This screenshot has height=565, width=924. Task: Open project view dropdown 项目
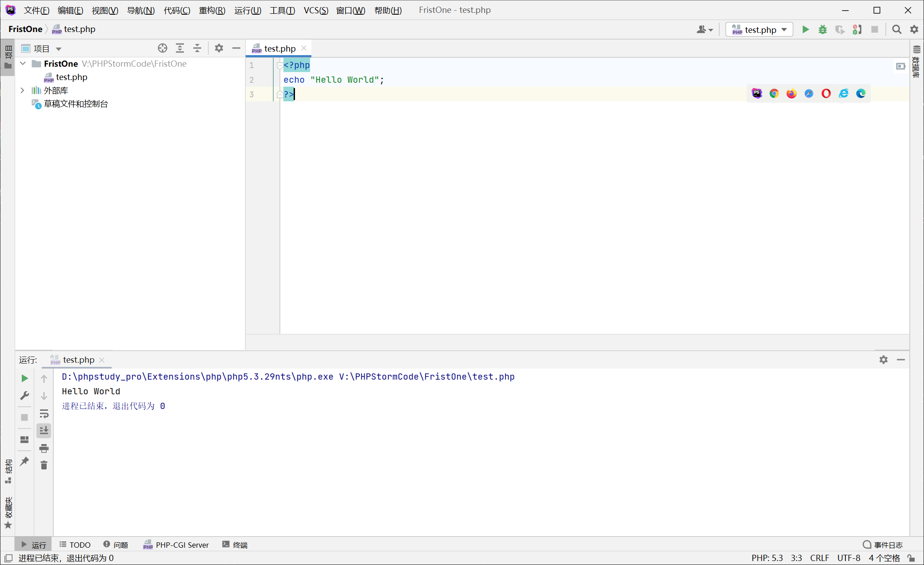click(42, 48)
